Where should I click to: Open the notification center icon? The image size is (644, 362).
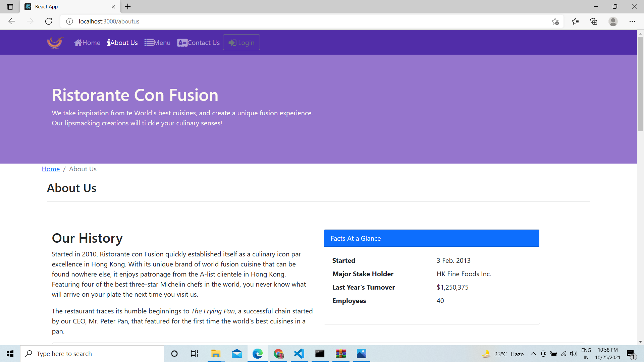click(x=631, y=354)
